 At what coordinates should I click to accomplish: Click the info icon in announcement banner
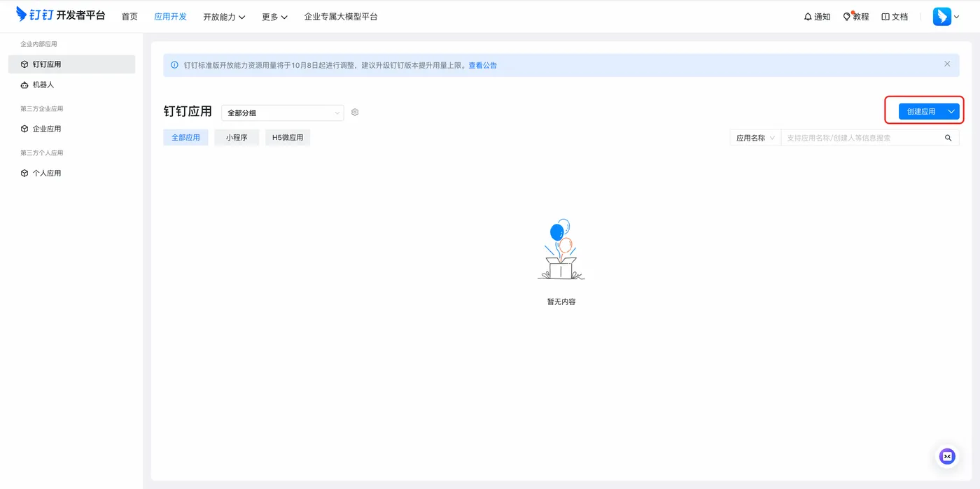(175, 65)
